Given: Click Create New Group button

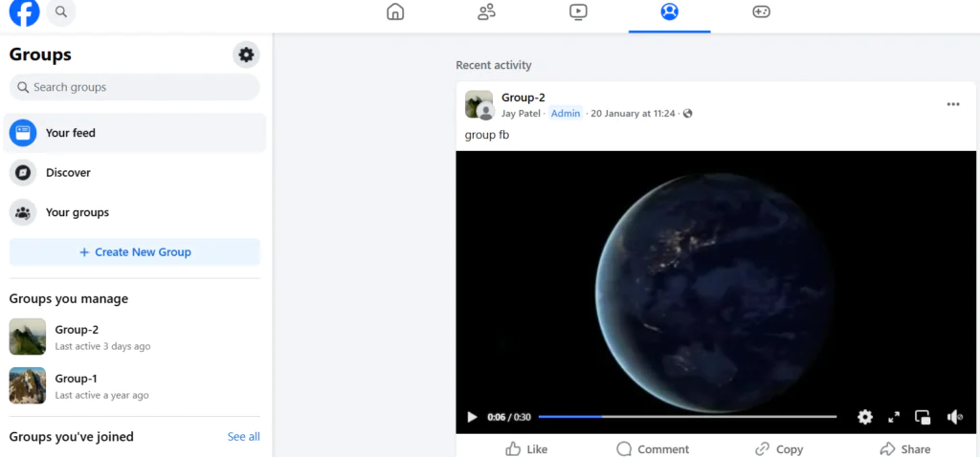Looking at the screenshot, I should pos(134,252).
